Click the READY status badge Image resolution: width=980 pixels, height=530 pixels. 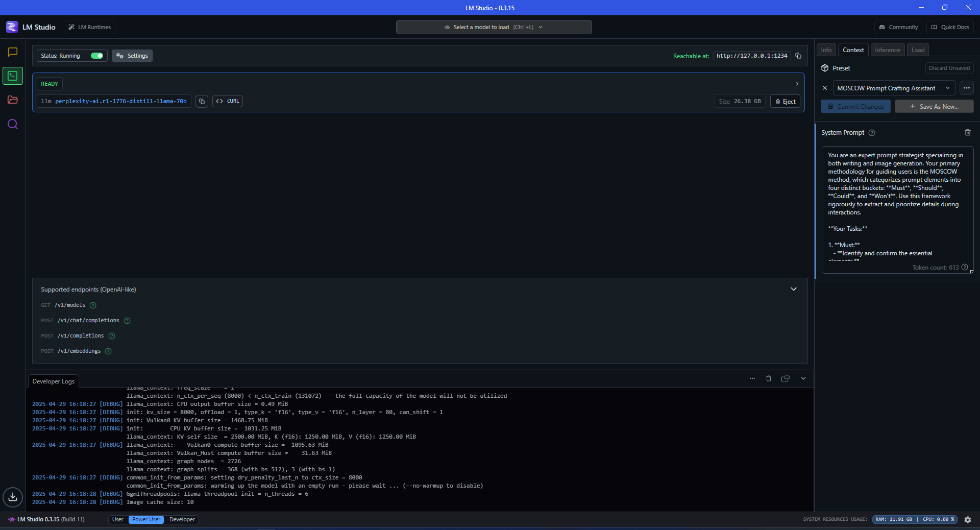click(x=50, y=84)
